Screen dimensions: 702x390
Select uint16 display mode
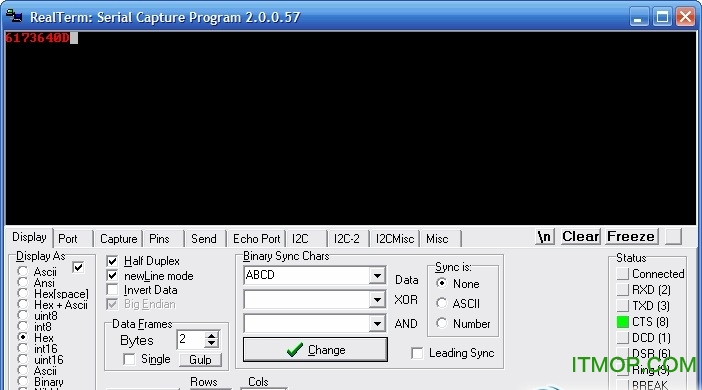tap(22, 359)
